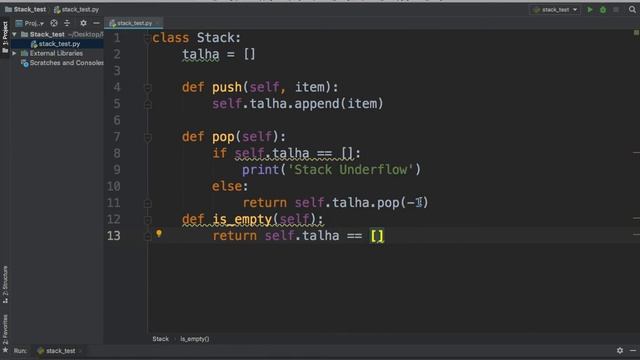Click Stack_test in the navigation bar
640x360 pixels.
click(25, 9)
